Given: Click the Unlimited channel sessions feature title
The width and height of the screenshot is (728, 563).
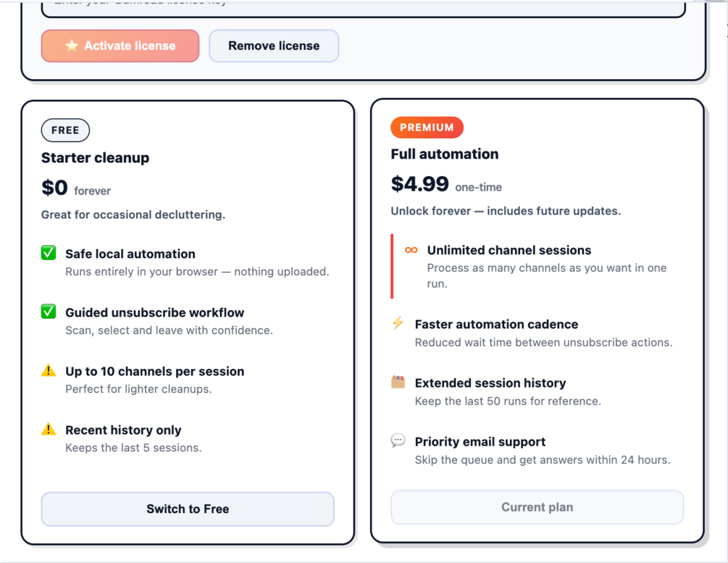Looking at the screenshot, I should (509, 250).
